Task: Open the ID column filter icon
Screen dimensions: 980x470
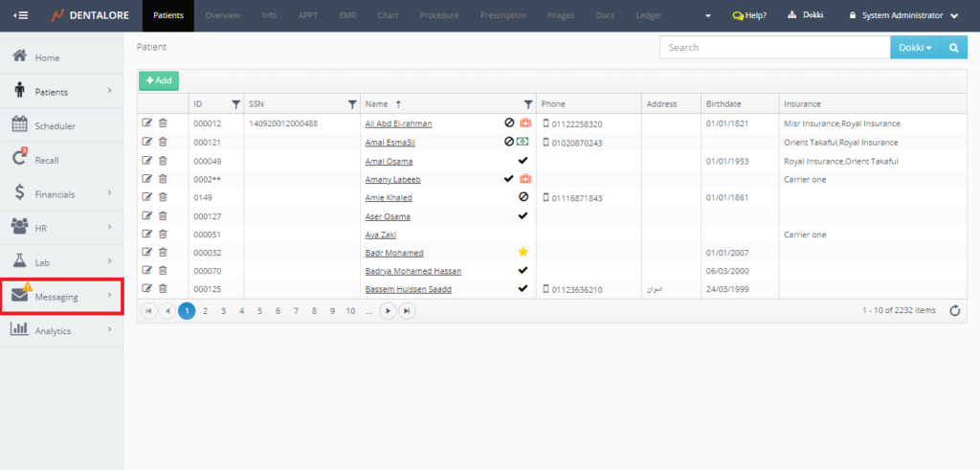Action: pyautogui.click(x=236, y=103)
